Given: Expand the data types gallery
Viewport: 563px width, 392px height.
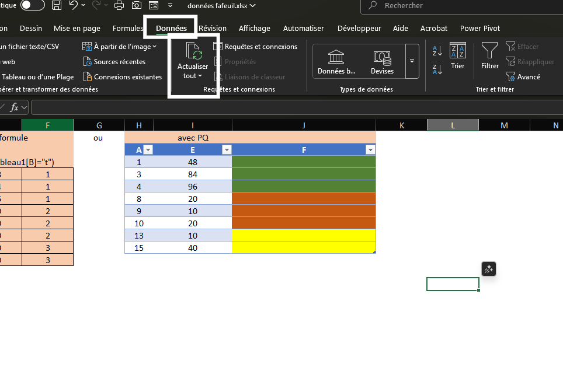Looking at the screenshot, I should 412,61.
